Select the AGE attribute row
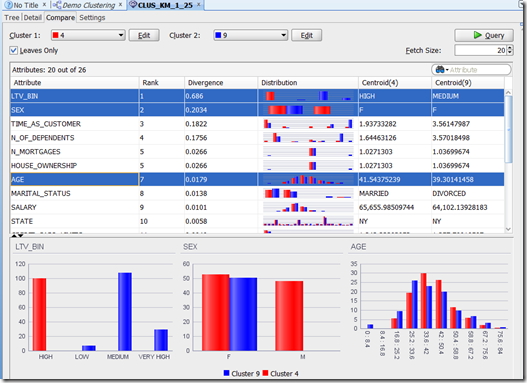The image size is (527, 383). (x=257, y=179)
